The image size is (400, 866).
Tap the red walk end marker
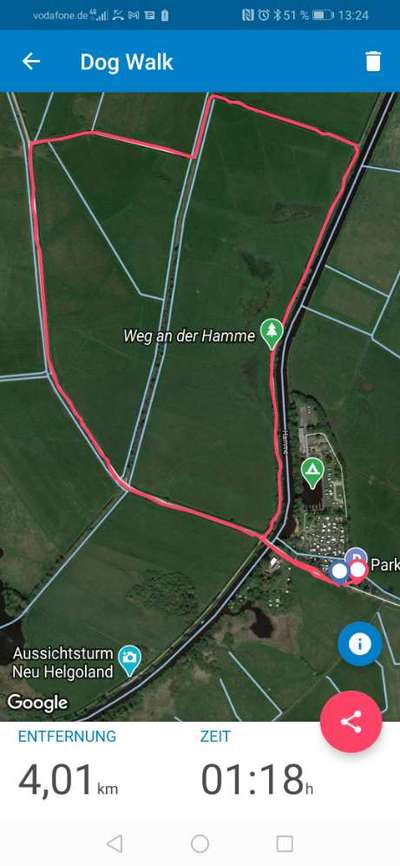click(358, 570)
